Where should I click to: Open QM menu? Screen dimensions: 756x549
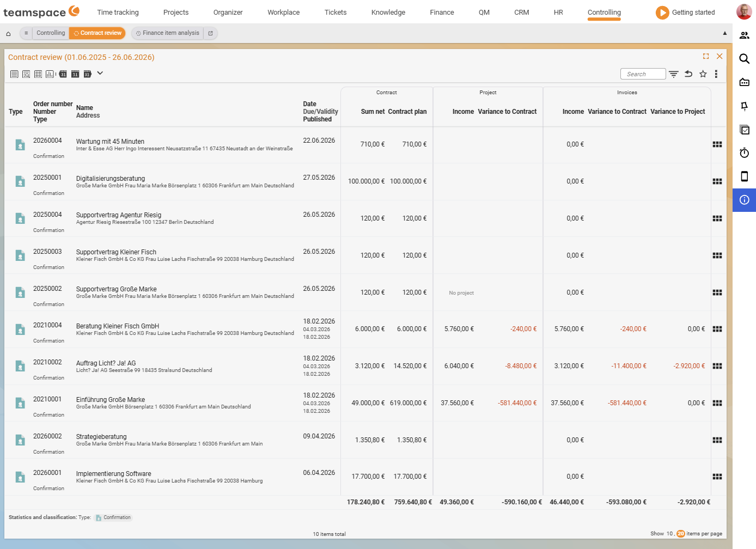pos(484,13)
